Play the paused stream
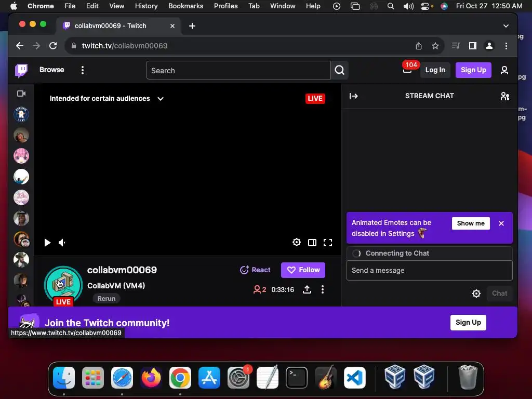This screenshot has height=399, width=532. (x=47, y=243)
